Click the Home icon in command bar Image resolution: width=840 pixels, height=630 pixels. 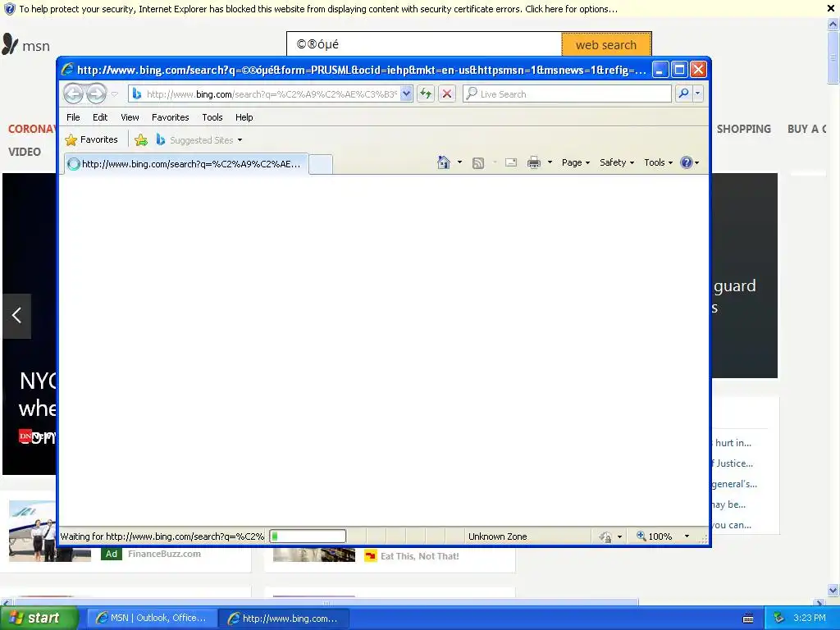(444, 162)
